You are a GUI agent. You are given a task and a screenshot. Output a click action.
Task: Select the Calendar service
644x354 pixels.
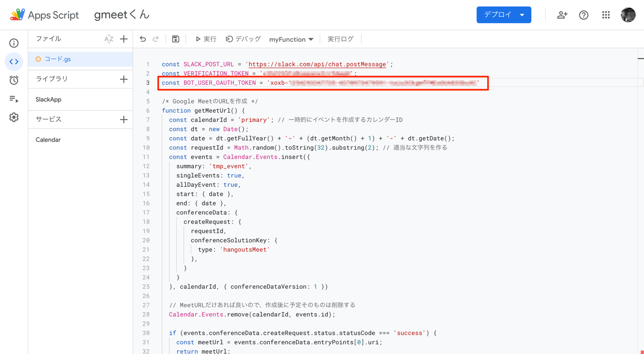click(x=80, y=139)
